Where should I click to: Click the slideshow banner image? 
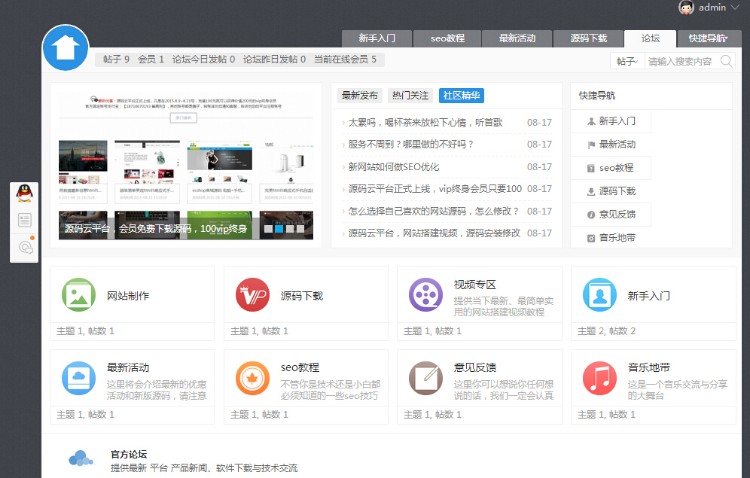click(186, 165)
